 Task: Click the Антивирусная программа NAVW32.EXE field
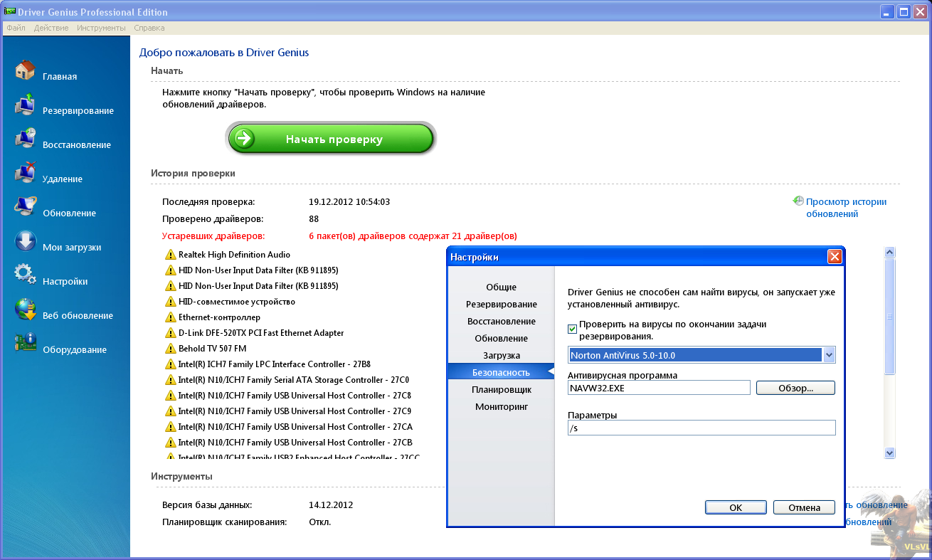pos(659,388)
